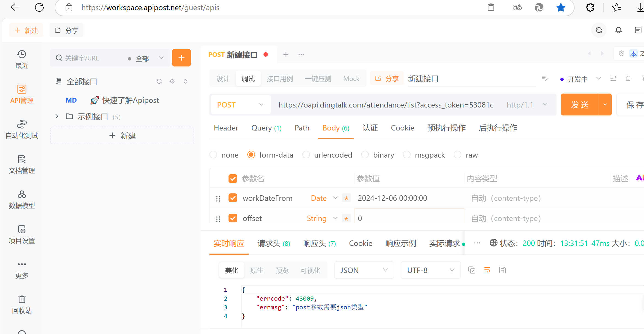The width and height of the screenshot is (644, 334).
Task: Locate current API target icon
Action: pos(172,81)
